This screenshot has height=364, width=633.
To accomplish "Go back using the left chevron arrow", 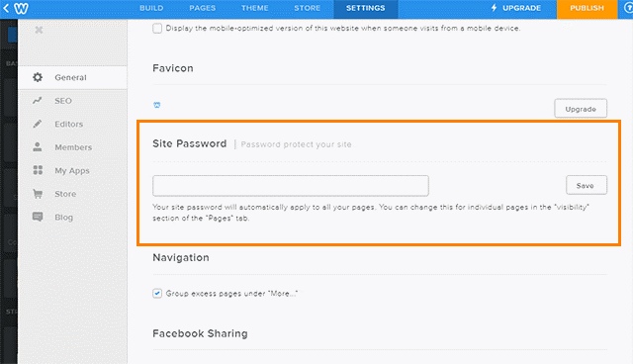I will [x=6, y=8].
